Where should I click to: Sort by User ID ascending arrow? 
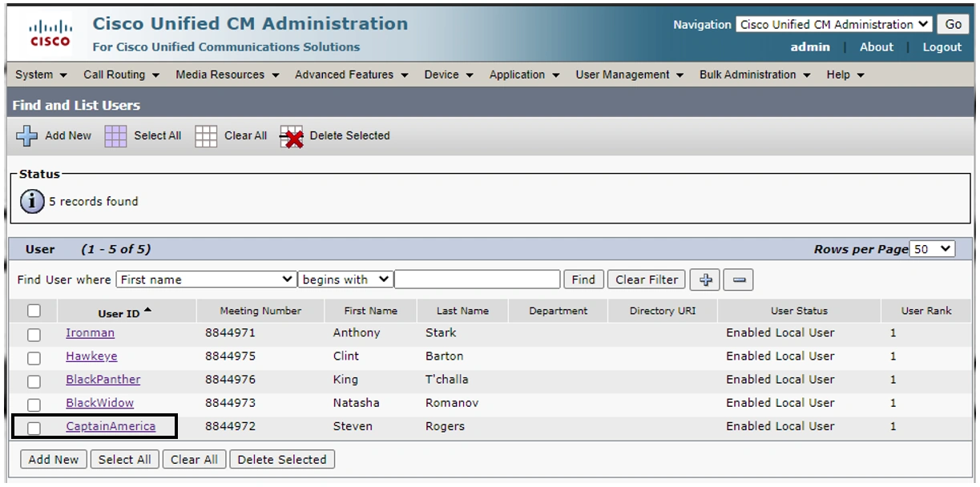[x=148, y=311]
